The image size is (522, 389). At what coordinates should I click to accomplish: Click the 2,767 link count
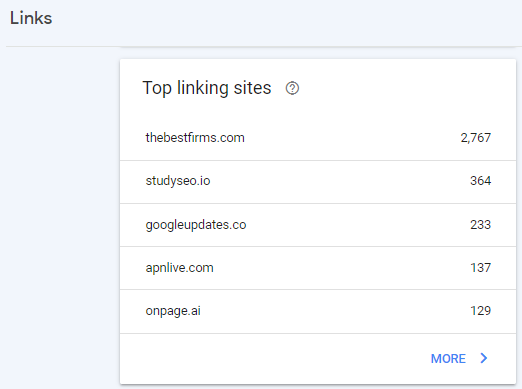(x=476, y=138)
